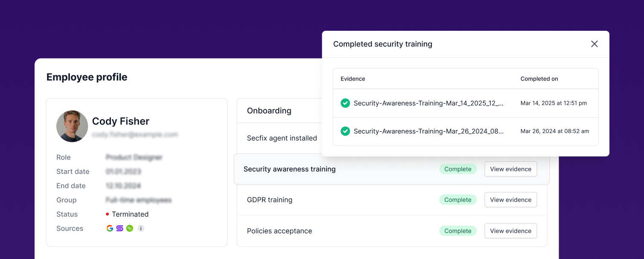
Task: Open Security-Awareness-Training-Mar_26_2024 evidence file
Action: [428, 131]
